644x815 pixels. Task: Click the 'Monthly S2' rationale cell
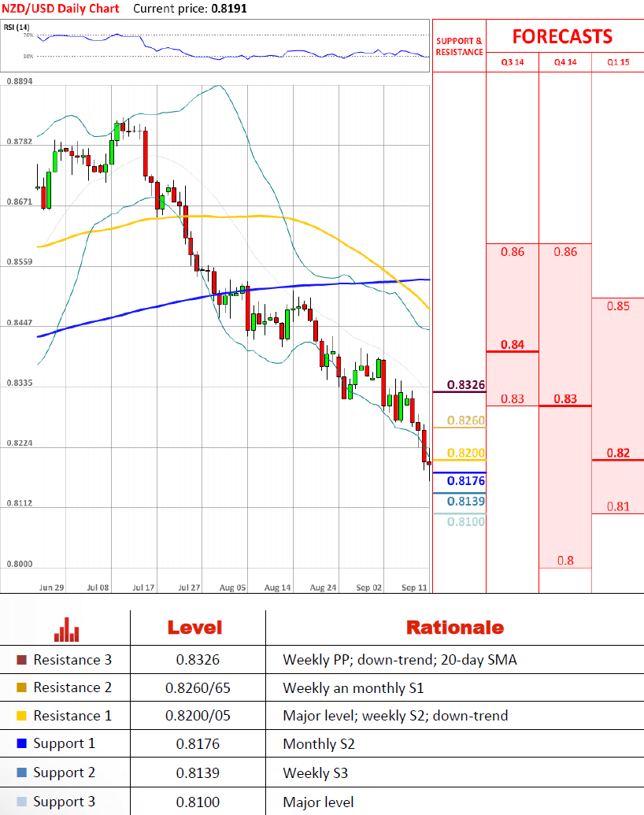click(x=319, y=744)
